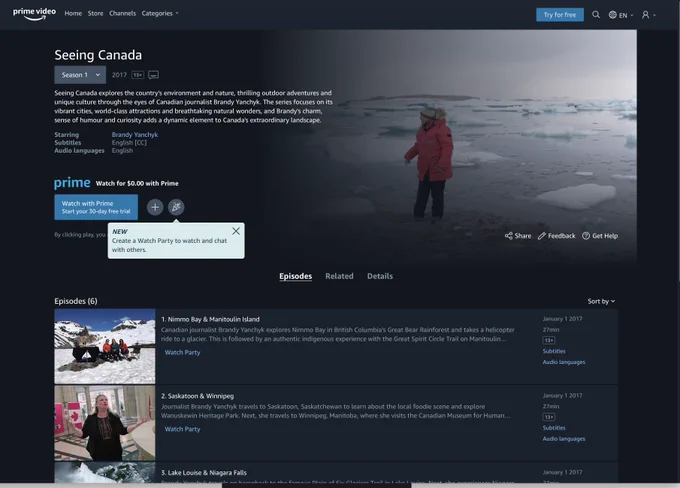Viewport: 680px width, 488px height.
Task: Go to Home in the navigation
Action: point(73,13)
